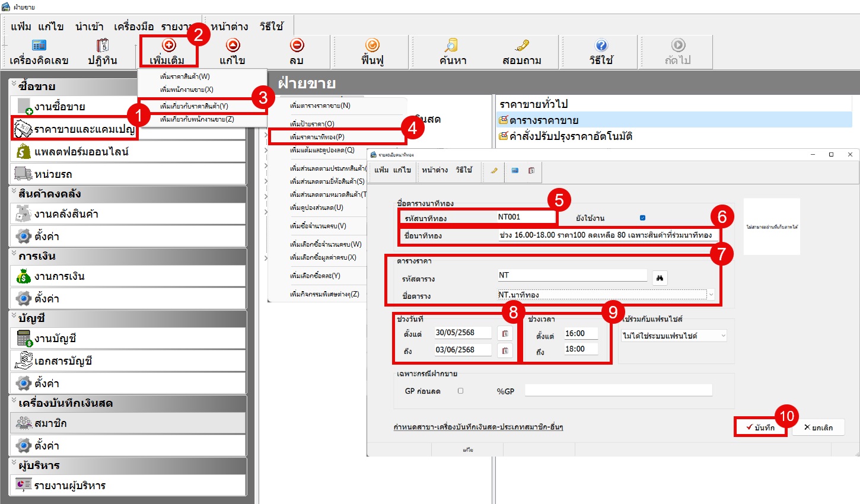The height and width of the screenshot is (504, 860).
Task: Uncheck the ยังใช้งาน active checkbox
Action: pyautogui.click(x=642, y=218)
